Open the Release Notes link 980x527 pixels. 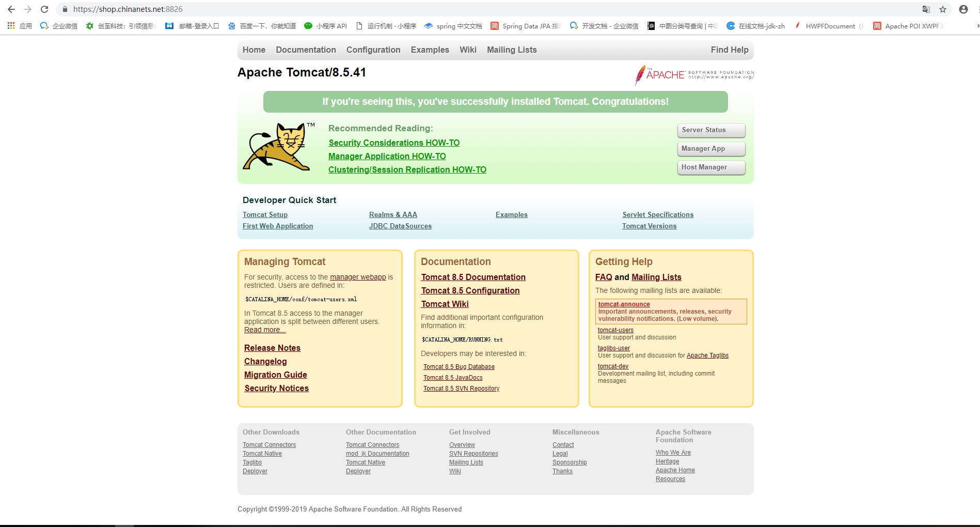click(x=272, y=348)
